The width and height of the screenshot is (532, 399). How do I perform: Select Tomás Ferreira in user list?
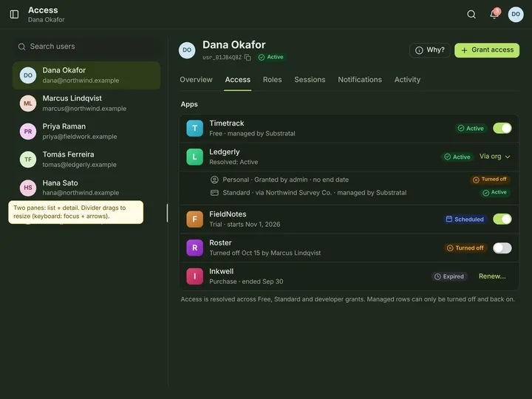pyautogui.click(x=86, y=160)
